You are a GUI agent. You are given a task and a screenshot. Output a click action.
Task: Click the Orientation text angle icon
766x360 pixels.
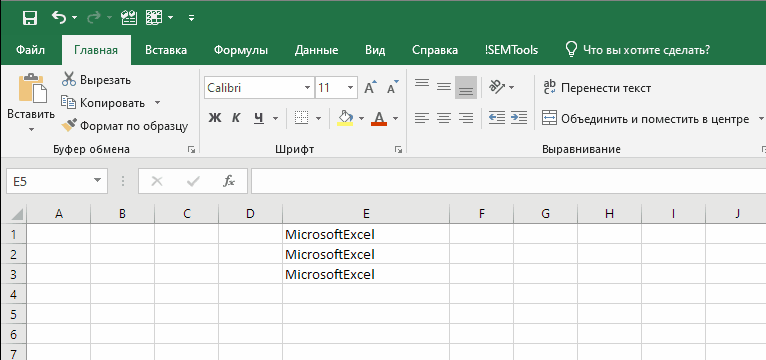pos(497,87)
